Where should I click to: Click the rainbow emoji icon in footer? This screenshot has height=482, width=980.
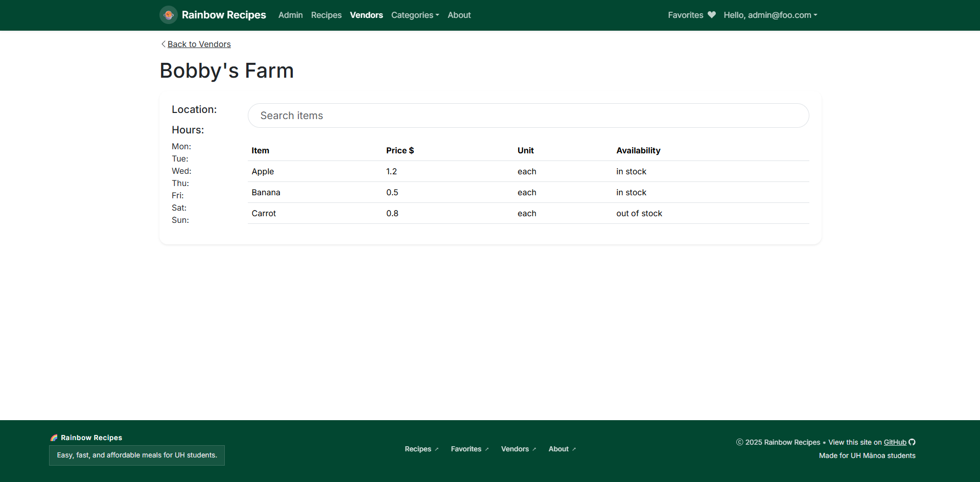pos(54,438)
